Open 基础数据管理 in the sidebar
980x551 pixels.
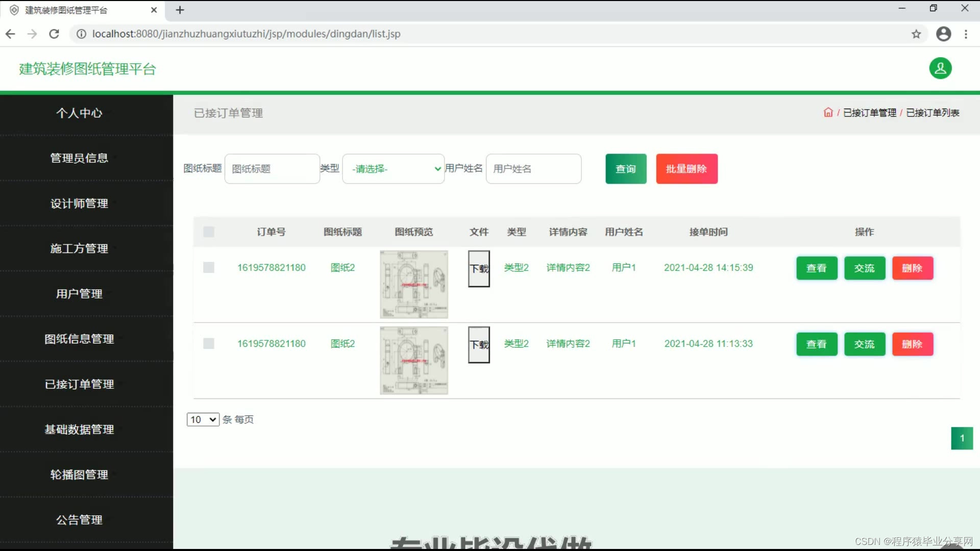tap(79, 430)
